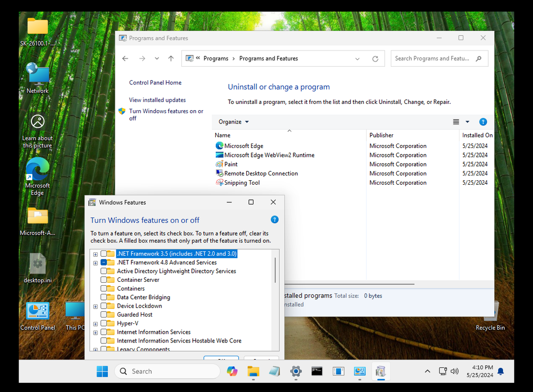Refresh the Programs and Features list

click(x=375, y=59)
